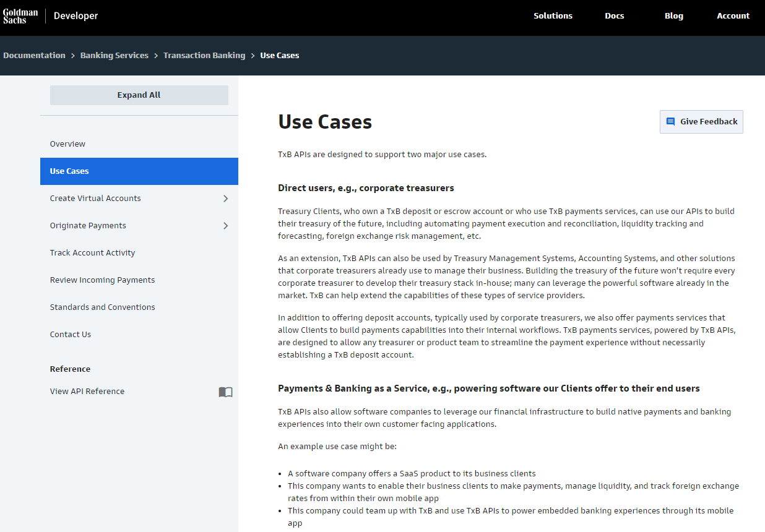The height and width of the screenshot is (532, 765).
Task: Expand the Create Virtual Accounts chevron
Action: [226, 199]
